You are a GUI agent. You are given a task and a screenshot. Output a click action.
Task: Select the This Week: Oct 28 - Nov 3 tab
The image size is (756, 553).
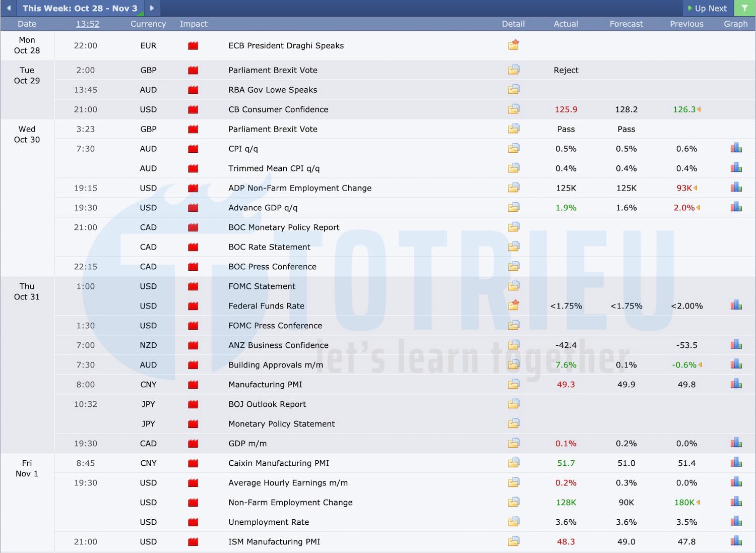(81, 8)
